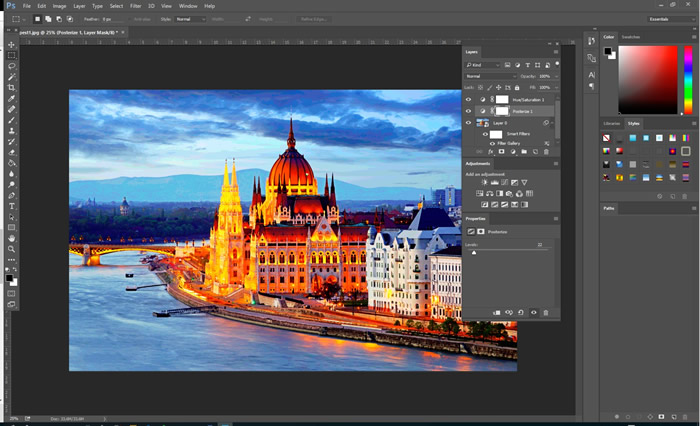Image resolution: width=700 pixels, height=426 pixels.
Task: Toggle layer filtering switch on or off
Action: pos(557,64)
